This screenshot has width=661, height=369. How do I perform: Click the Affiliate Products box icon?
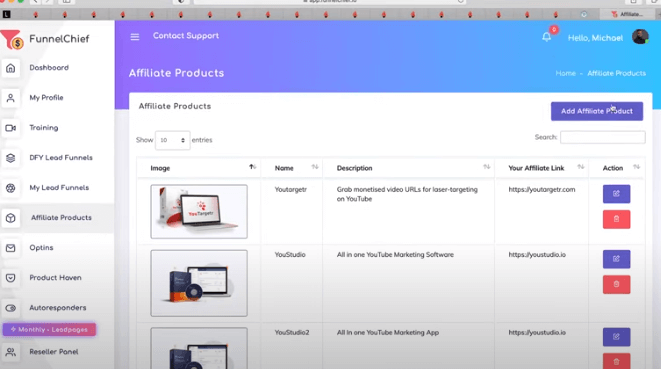coord(11,218)
